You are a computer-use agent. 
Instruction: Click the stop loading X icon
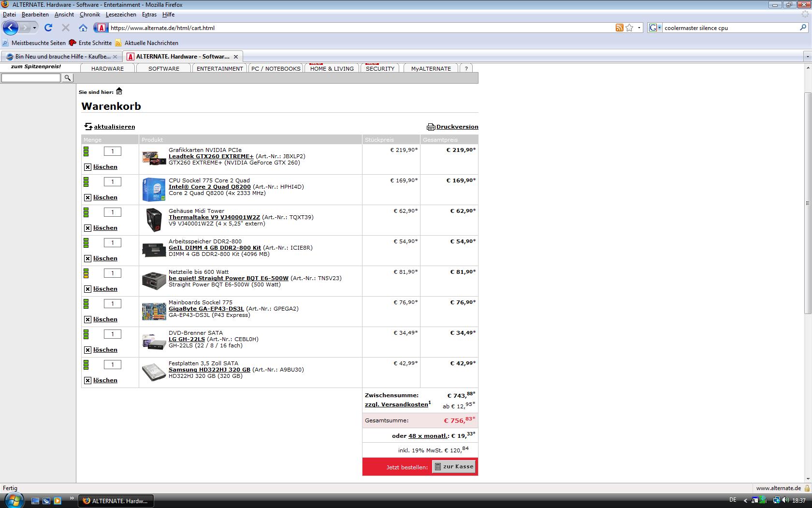click(66, 28)
